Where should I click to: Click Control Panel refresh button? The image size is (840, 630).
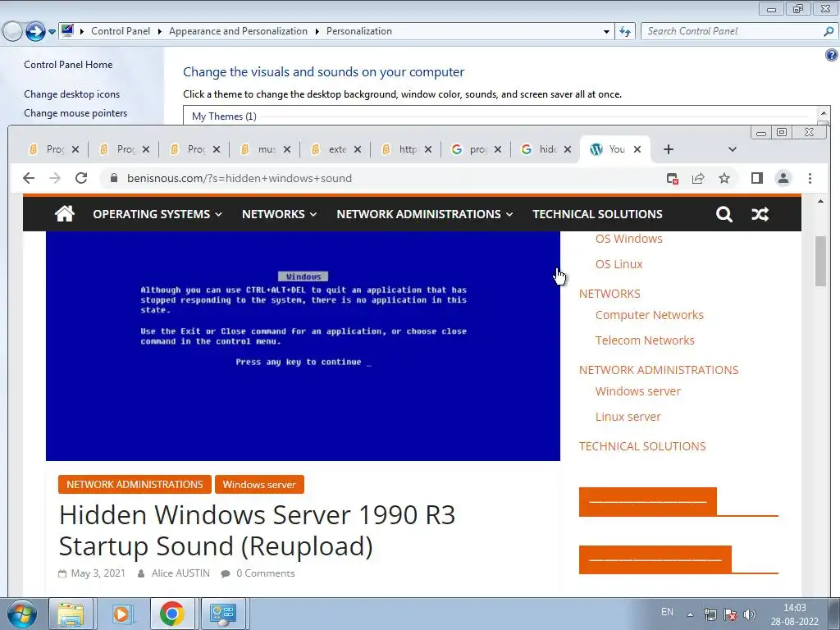pos(624,31)
